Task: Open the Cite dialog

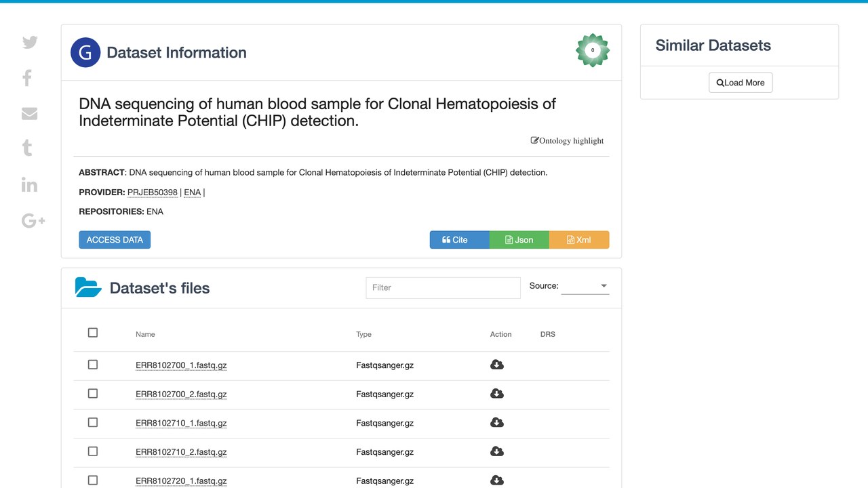Action: pyautogui.click(x=459, y=240)
